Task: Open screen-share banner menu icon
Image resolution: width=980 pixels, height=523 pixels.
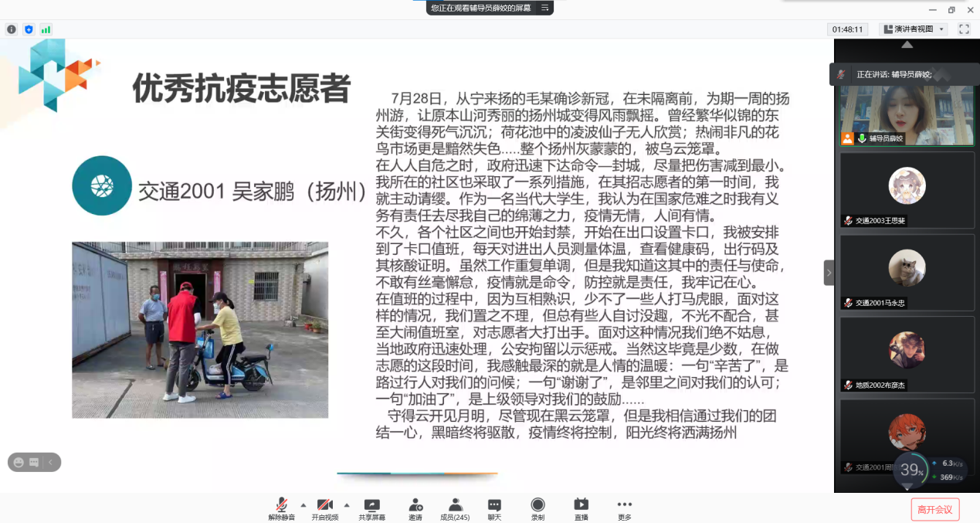Action: tap(544, 8)
